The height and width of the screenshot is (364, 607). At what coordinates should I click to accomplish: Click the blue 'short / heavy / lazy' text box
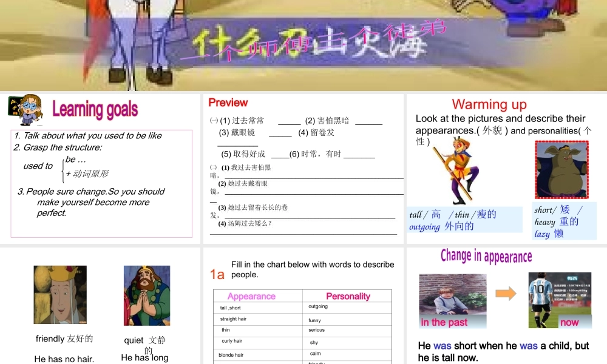pos(564,221)
